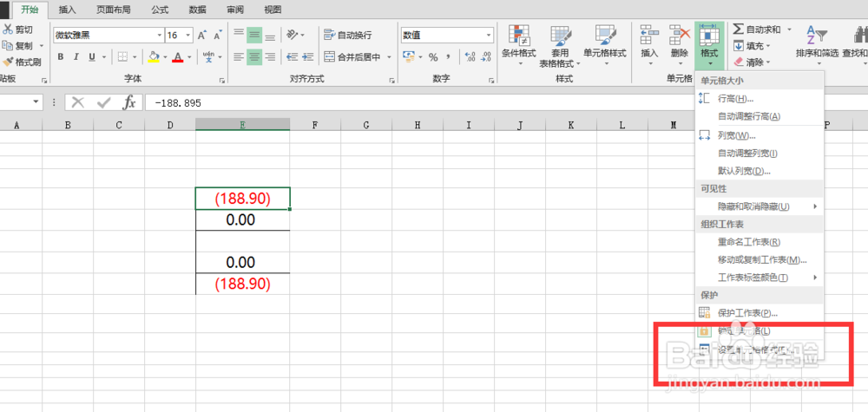Toggle Bold formatting

(61, 57)
